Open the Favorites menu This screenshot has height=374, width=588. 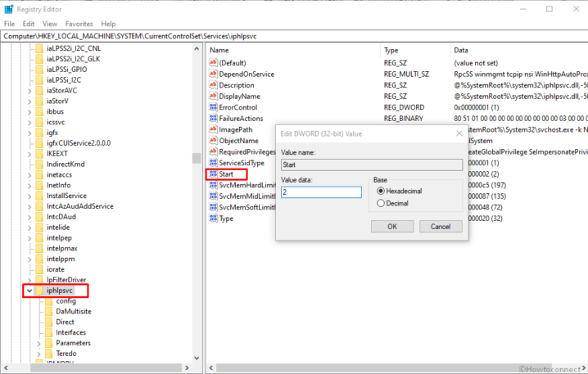[79, 24]
